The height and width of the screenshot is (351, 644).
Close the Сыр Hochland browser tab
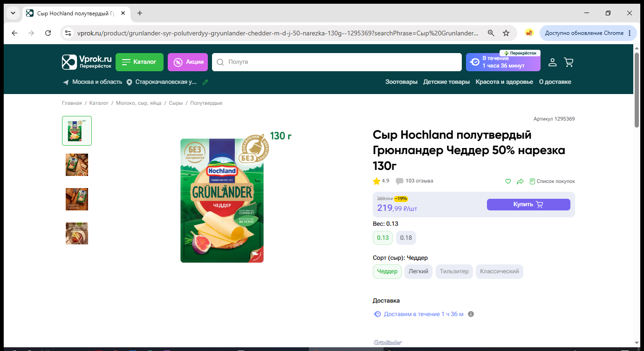(123, 13)
